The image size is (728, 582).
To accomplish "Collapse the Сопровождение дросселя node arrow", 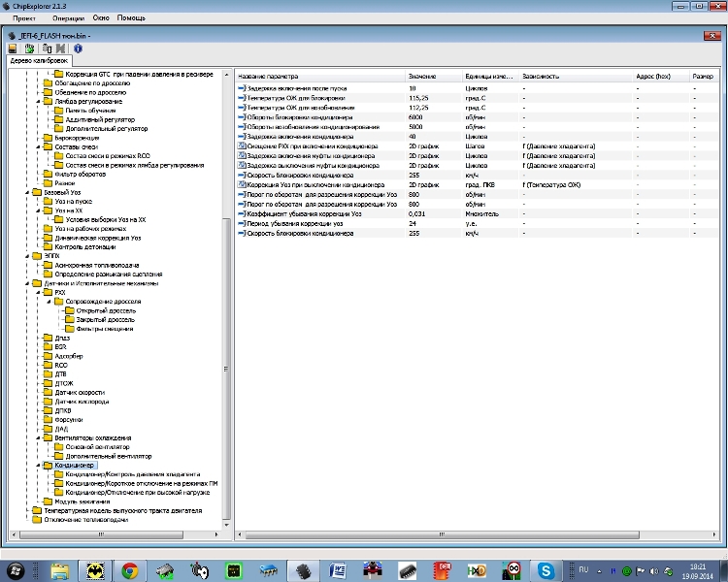I will point(48,302).
